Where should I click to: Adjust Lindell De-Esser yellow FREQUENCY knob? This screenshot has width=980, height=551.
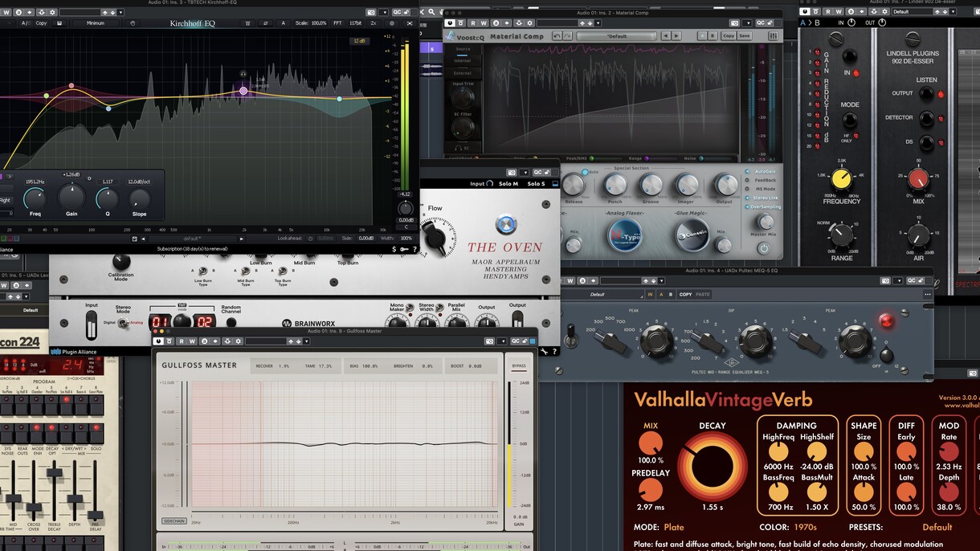pos(841,178)
